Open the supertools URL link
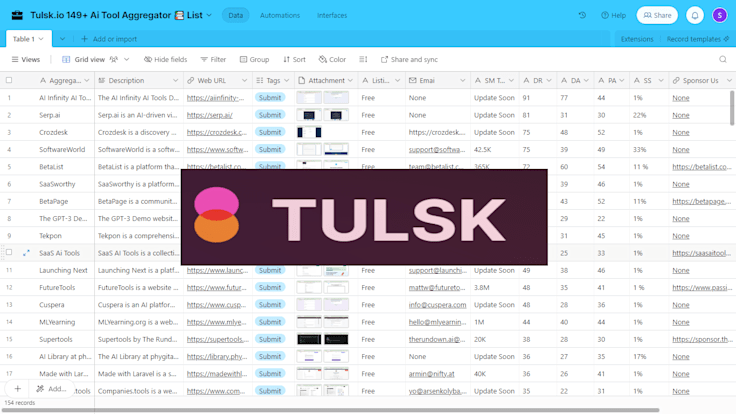This screenshot has width=736, height=414. tap(217, 339)
